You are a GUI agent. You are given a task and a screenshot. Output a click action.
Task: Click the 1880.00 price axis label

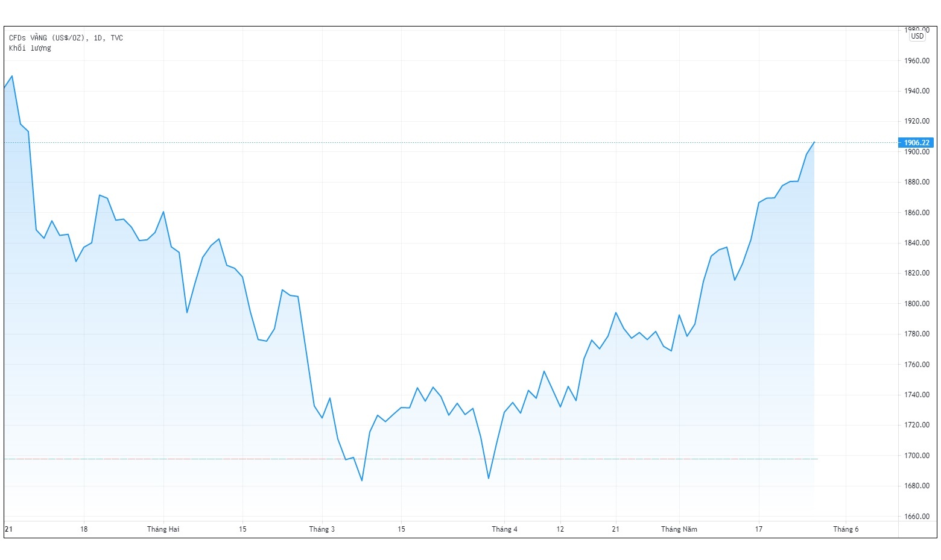click(916, 182)
